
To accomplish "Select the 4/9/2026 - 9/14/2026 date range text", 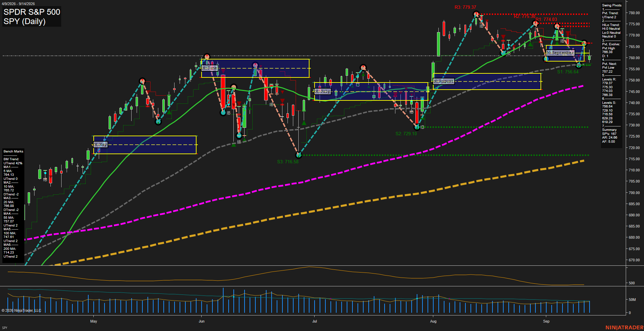I will point(18,4).
